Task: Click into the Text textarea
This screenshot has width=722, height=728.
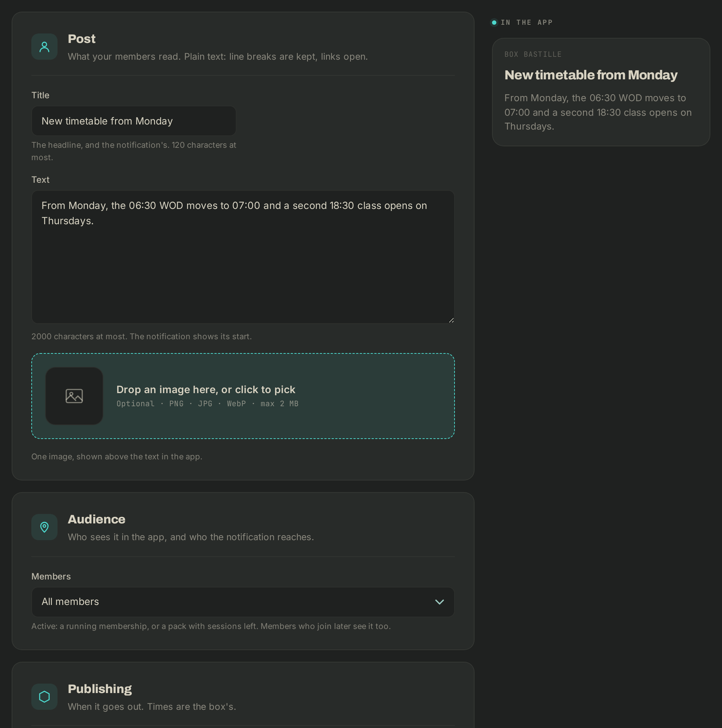Action: (243, 257)
